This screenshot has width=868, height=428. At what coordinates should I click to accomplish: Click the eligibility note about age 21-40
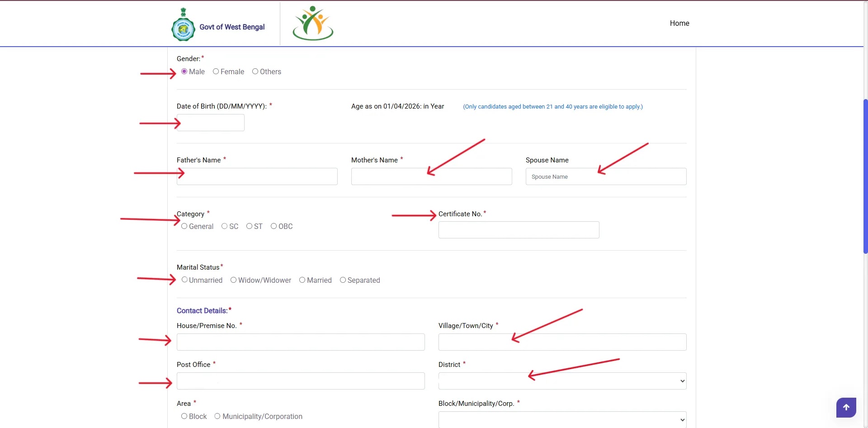tap(552, 106)
